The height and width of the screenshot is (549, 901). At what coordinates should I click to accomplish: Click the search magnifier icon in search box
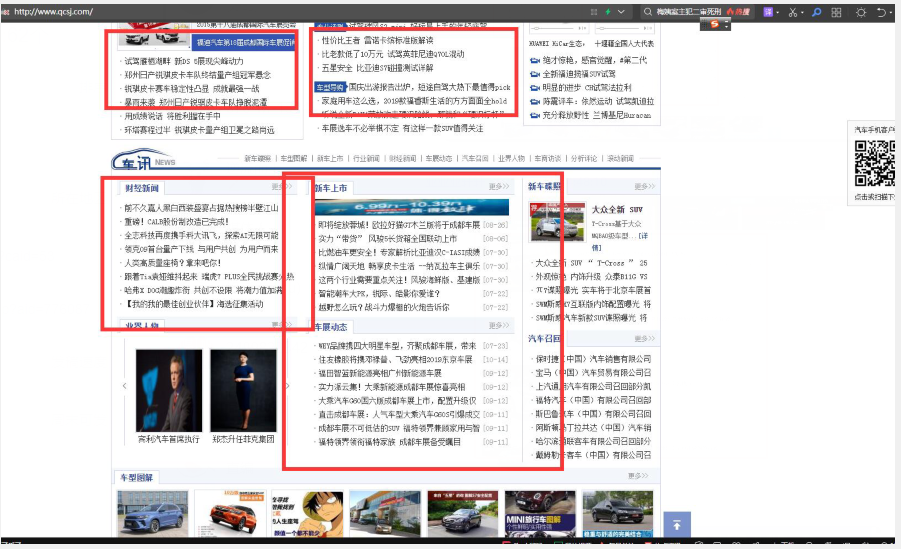click(x=648, y=11)
